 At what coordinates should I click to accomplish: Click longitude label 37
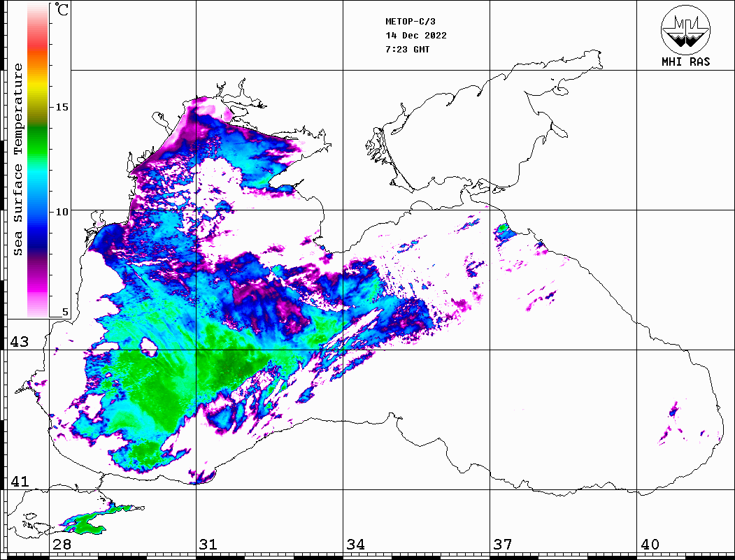coord(503,545)
